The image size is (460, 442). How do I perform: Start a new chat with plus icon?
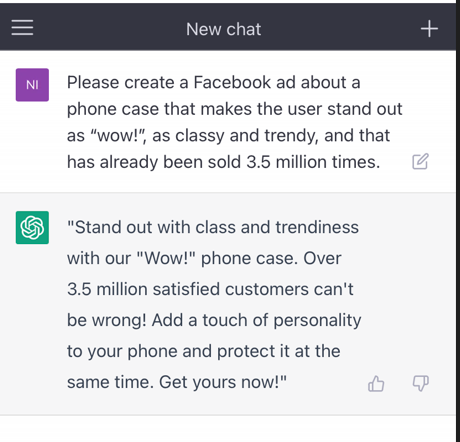click(x=429, y=29)
